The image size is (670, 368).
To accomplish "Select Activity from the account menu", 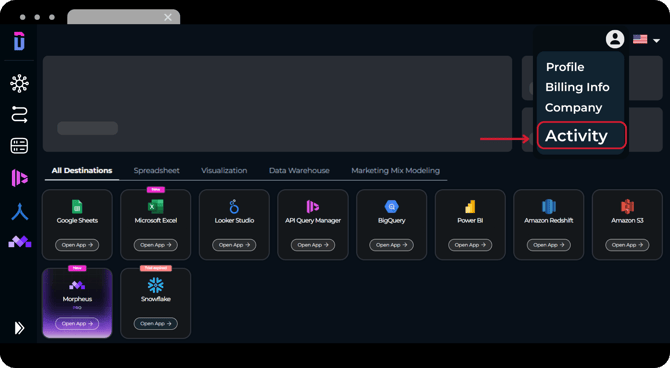I will coord(582,135).
